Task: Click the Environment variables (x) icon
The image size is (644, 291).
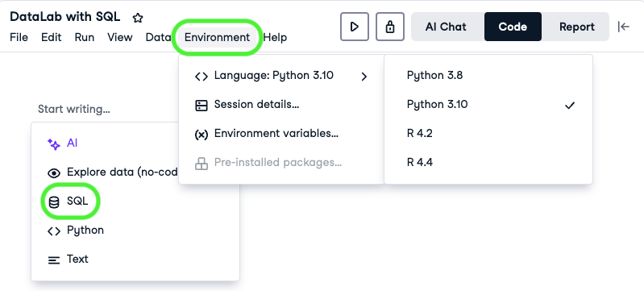Action: point(202,135)
